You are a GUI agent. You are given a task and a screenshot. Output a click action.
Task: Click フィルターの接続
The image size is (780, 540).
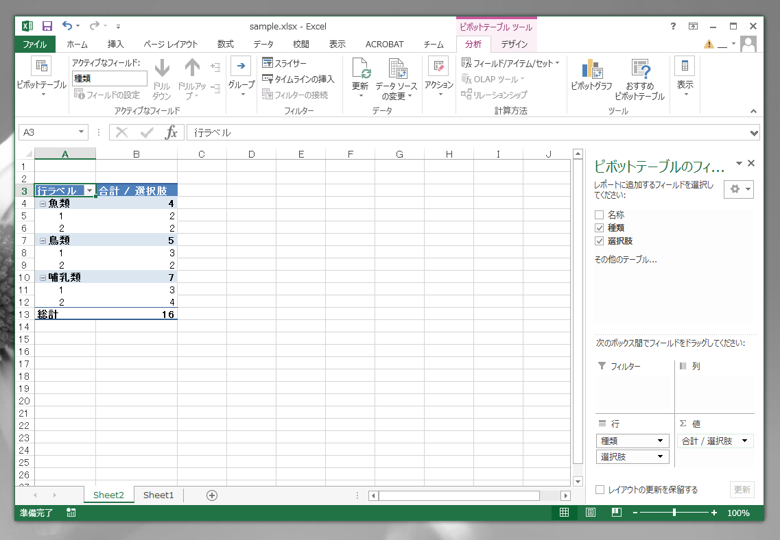tap(295, 94)
